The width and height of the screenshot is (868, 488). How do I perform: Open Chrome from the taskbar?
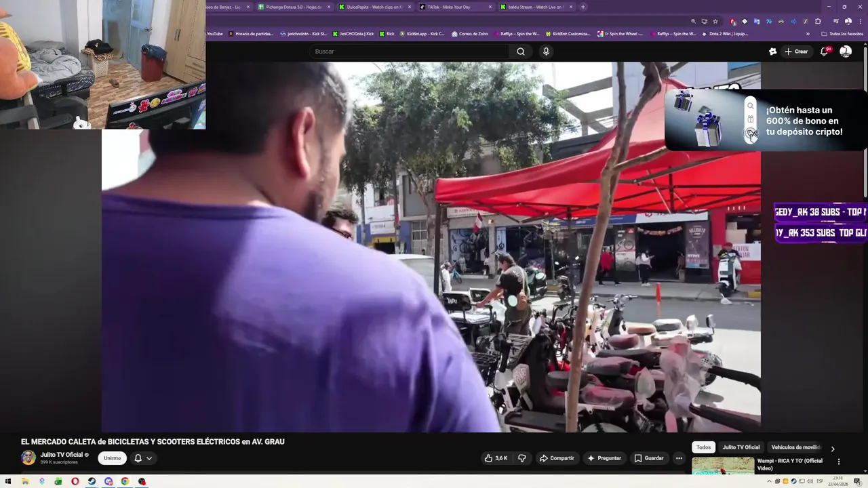125,481
